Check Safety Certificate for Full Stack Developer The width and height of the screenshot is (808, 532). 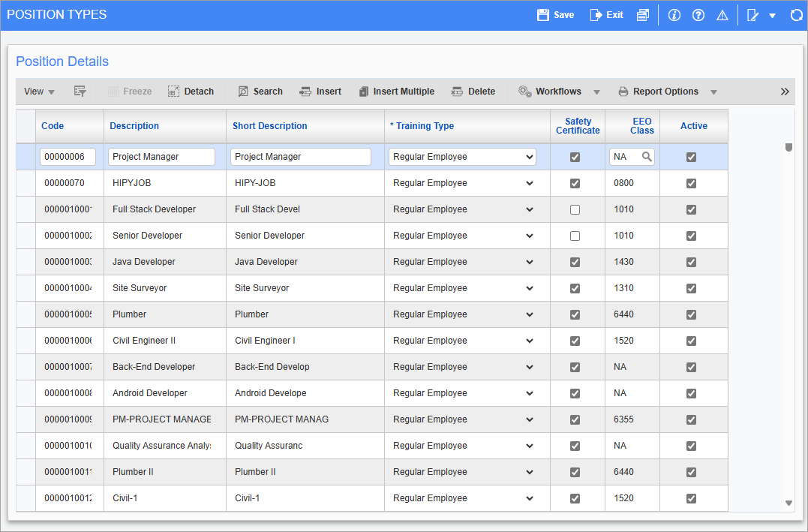(575, 210)
